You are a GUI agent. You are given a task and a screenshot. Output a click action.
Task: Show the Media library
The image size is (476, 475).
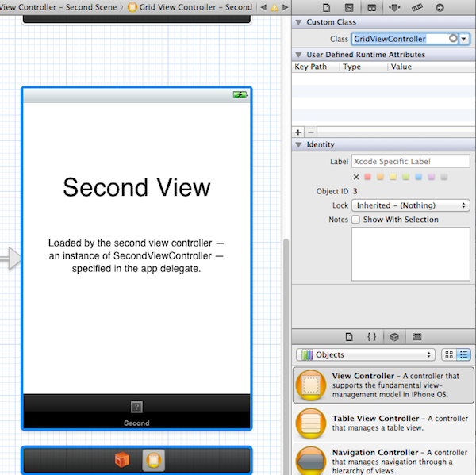pos(417,337)
